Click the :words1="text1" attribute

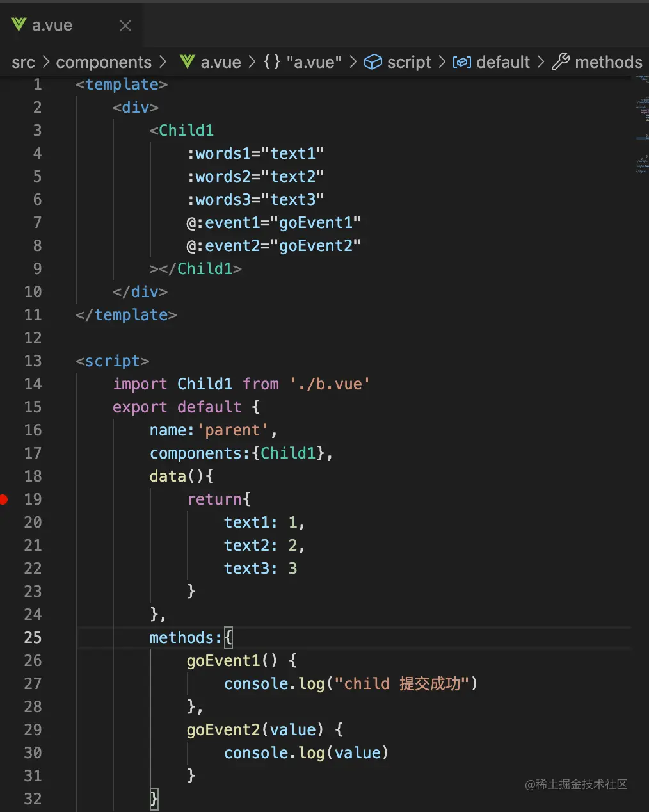pos(256,154)
